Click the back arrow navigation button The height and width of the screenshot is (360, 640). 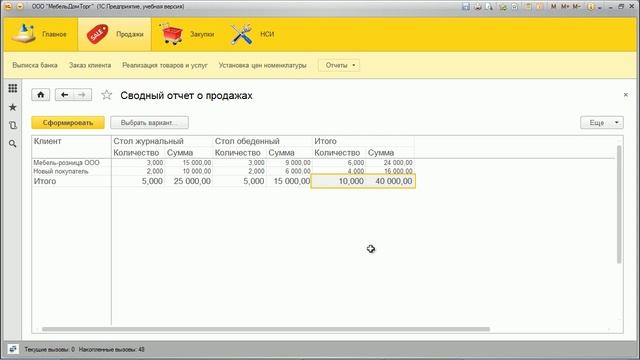click(x=64, y=95)
